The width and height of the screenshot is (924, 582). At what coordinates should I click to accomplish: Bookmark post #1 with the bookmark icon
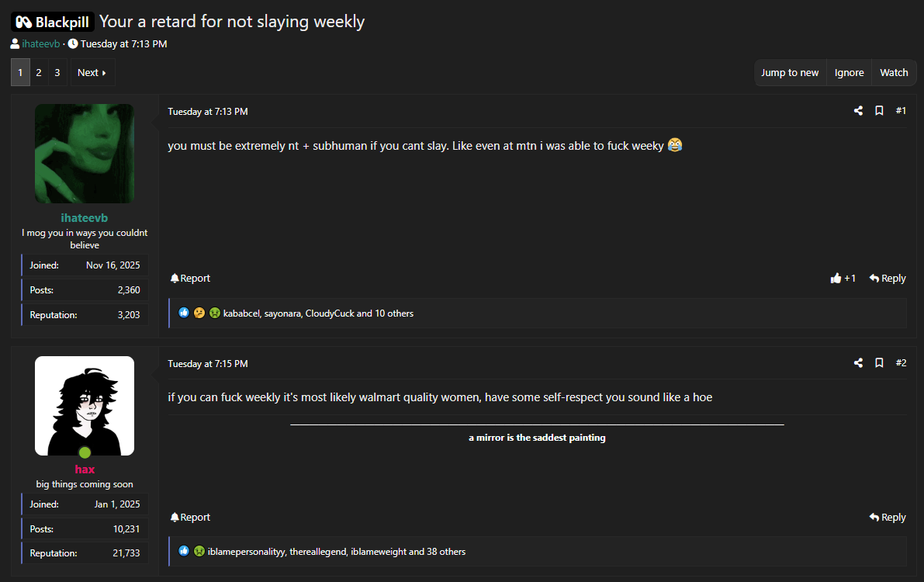pos(879,111)
